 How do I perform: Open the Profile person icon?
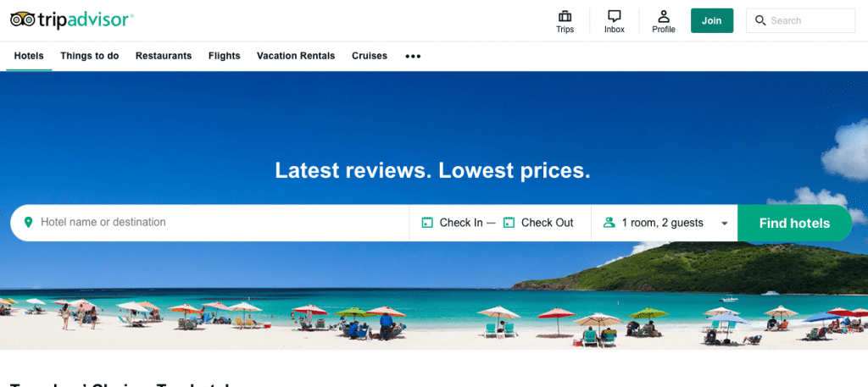pyautogui.click(x=663, y=15)
